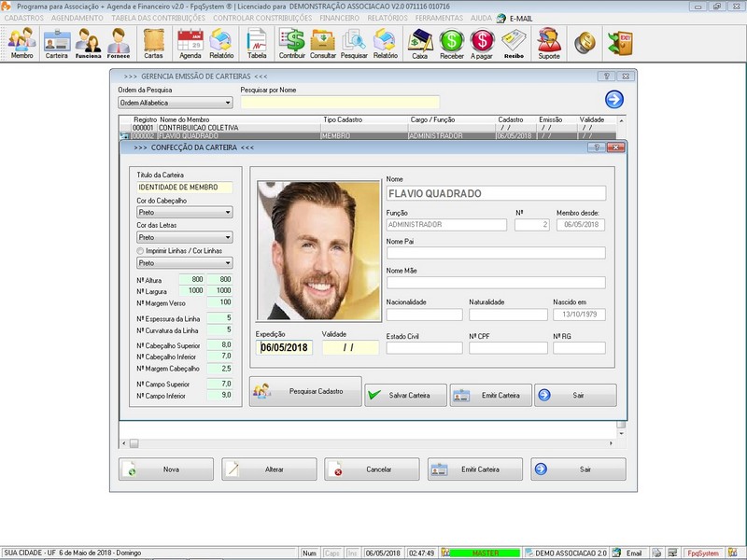This screenshot has height=560, width=747.
Task: Open the Caixa toolbar icon
Action: 420,43
